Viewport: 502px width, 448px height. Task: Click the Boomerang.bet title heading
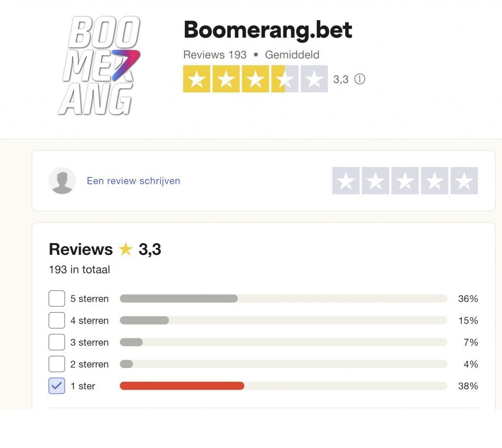click(x=268, y=29)
